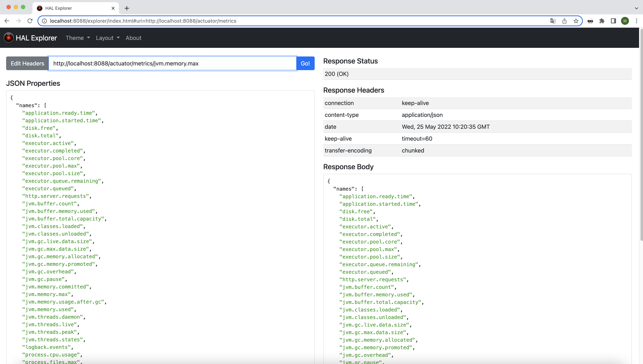
Task: Expand the Layout dropdown menu
Action: click(108, 38)
